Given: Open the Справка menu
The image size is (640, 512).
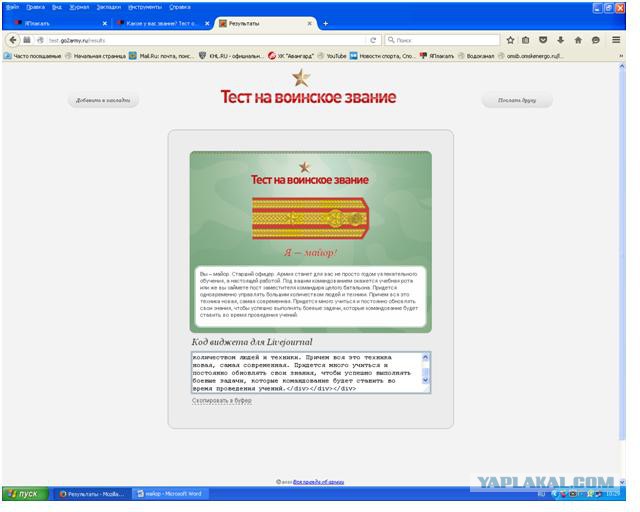Looking at the screenshot, I should (180, 7).
